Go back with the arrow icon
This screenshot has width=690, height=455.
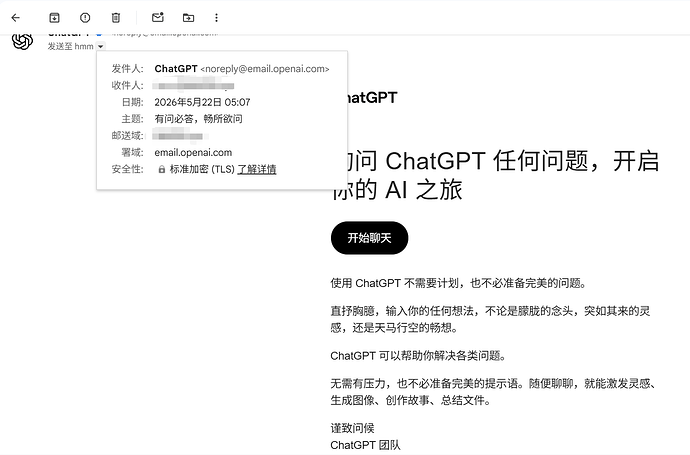pos(16,18)
